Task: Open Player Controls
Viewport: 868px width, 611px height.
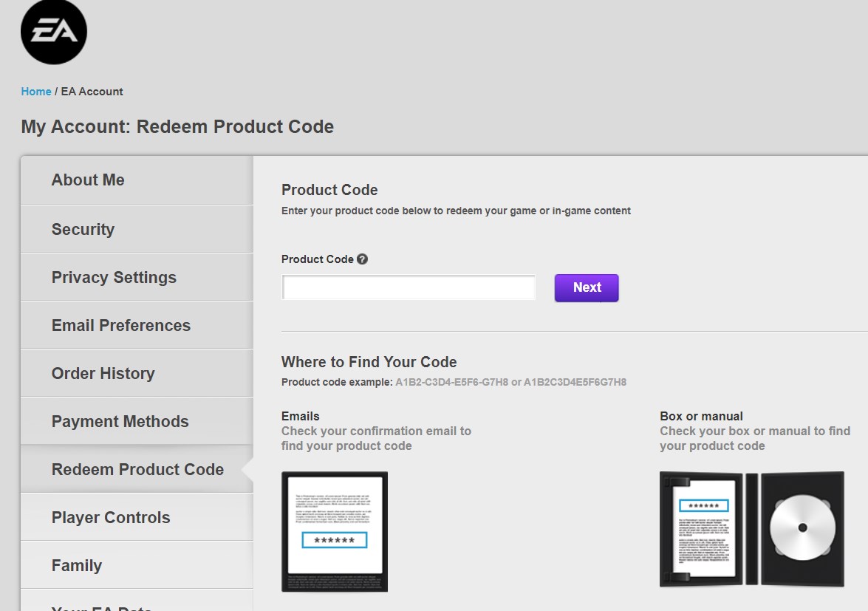Action: coord(137,517)
